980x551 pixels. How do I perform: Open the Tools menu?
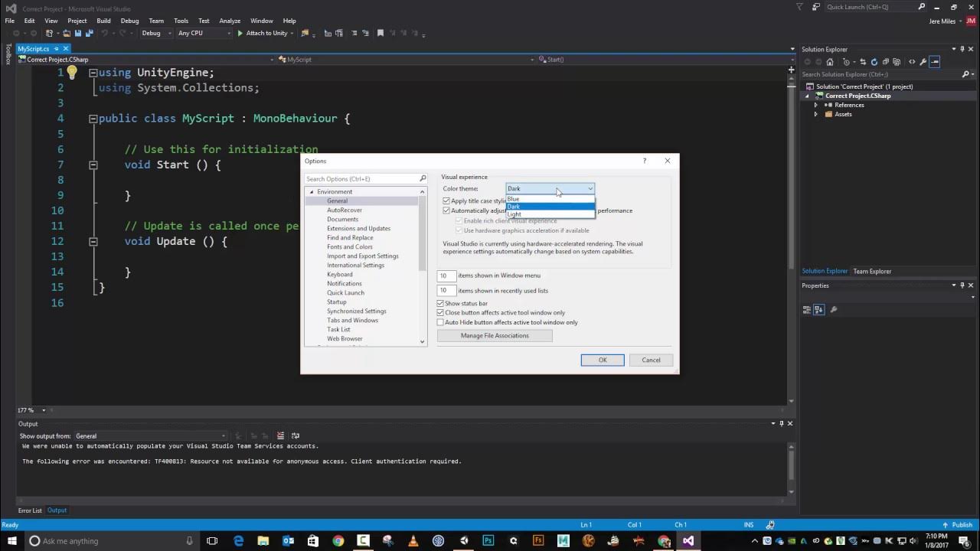181,21
